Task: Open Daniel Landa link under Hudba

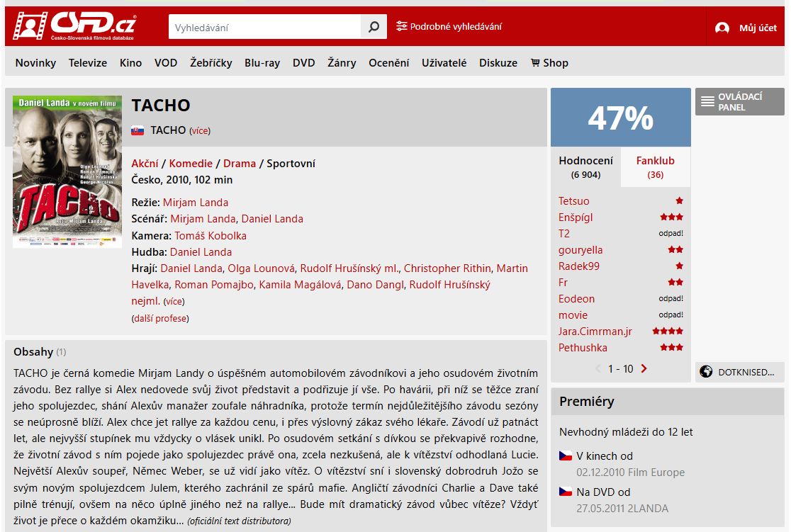Action: click(201, 252)
